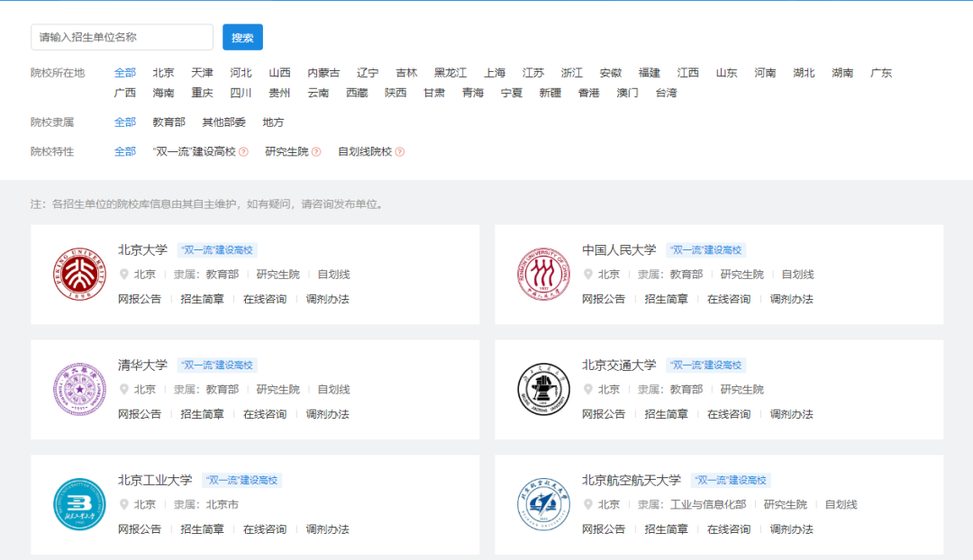Click 自划线 label on 清华大学 card

pyautogui.click(x=334, y=390)
